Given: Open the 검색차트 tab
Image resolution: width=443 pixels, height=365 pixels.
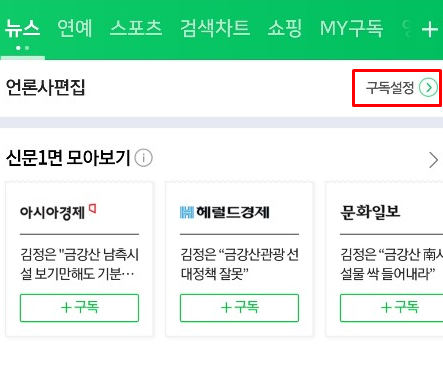Looking at the screenshot, I should click(x=215, y=28).
